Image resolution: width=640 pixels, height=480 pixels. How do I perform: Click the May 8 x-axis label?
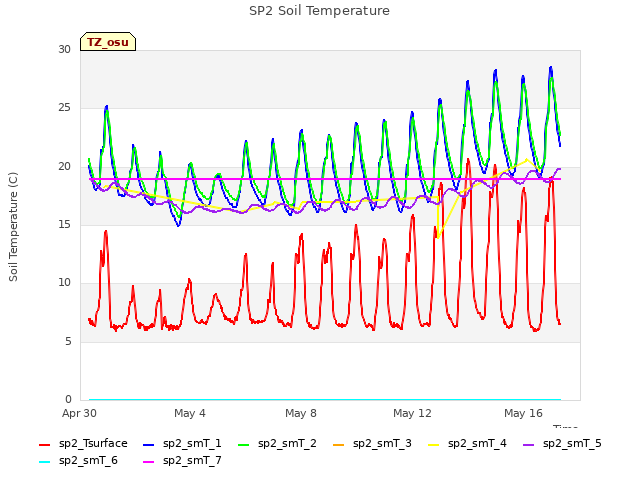pyautogui.click(x=301, y=413)
